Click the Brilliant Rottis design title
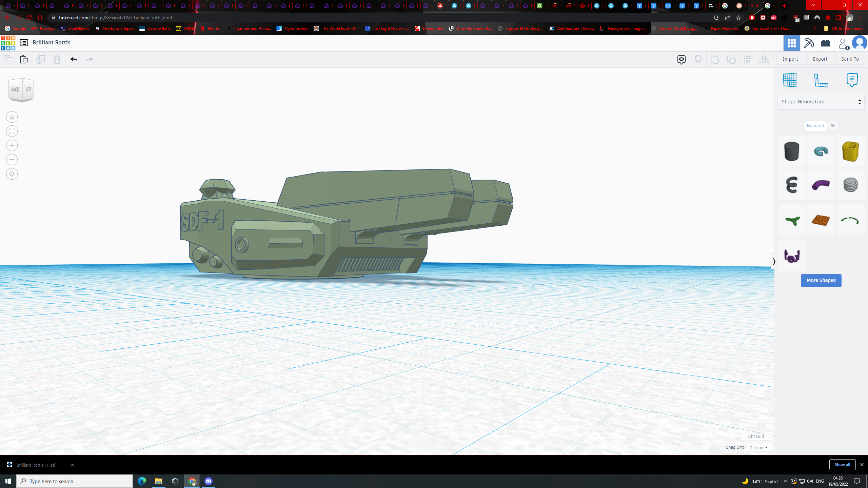The width and height of the screenshot is (868, 488). pyautogui.click(x=52, y=42)
